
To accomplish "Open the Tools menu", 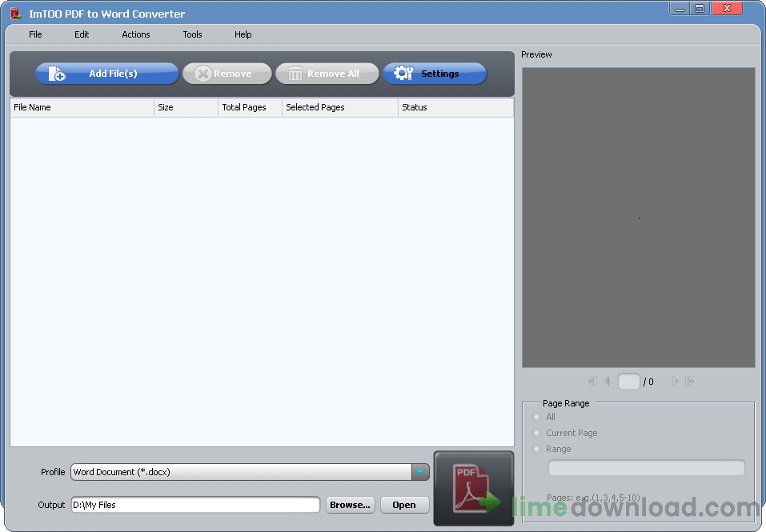I will coord(192,34).
